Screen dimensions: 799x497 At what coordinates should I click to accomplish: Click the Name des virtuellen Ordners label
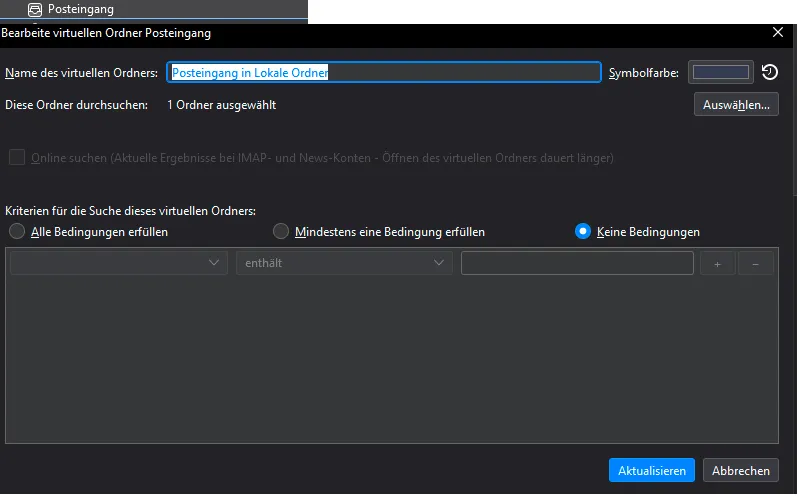pos(82,73)
